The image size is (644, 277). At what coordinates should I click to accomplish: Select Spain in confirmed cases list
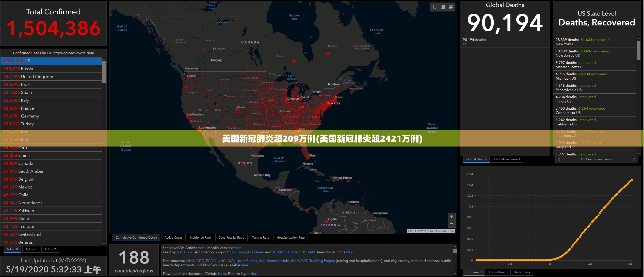[x=51, y=93]
